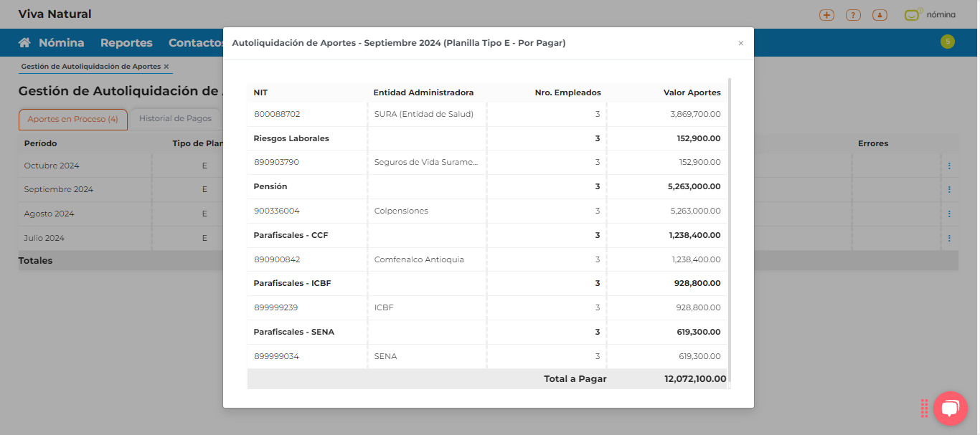Select the Septiembre 2024 period row
This screenshot has width=980, height=435.
point(59,190)
